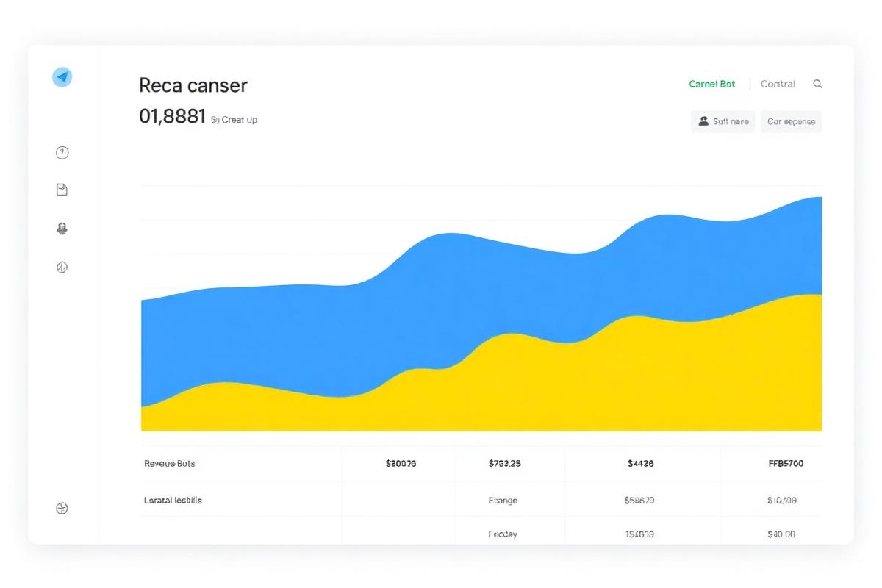Click the Reca canser heading

[193, 85]
